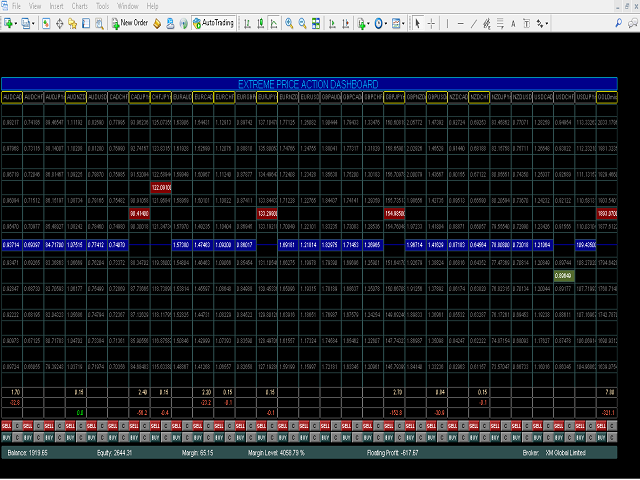Select the Arrows drawing tool

(540, 23)
